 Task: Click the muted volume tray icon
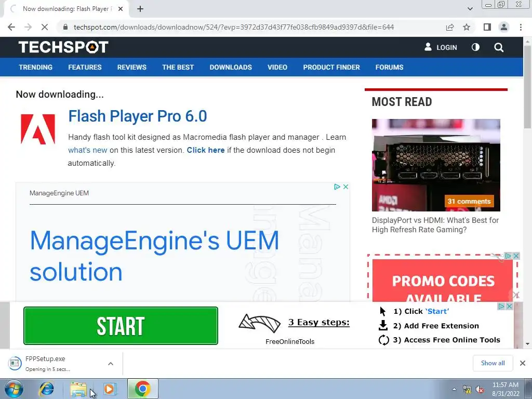(480, 390)
